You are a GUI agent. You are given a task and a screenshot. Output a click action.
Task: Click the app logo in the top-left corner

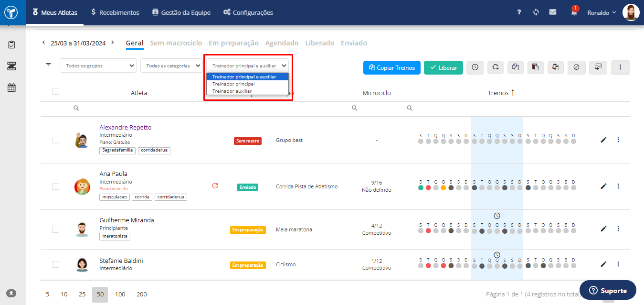pos(11,12)
